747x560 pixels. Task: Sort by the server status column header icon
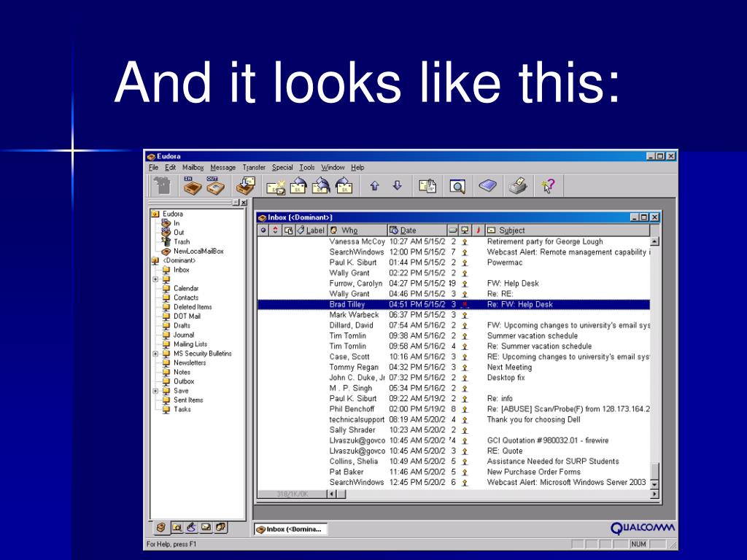pos(465,230)
